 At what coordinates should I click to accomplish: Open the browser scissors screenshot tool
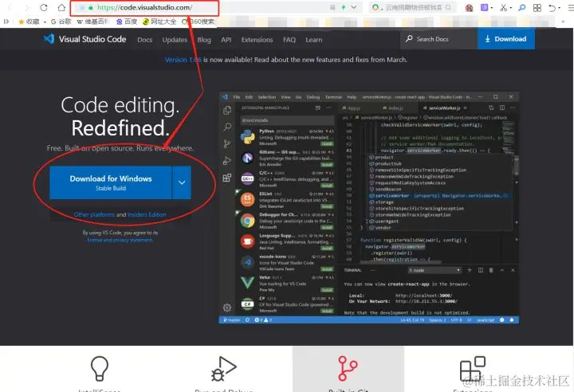point(503,7)
